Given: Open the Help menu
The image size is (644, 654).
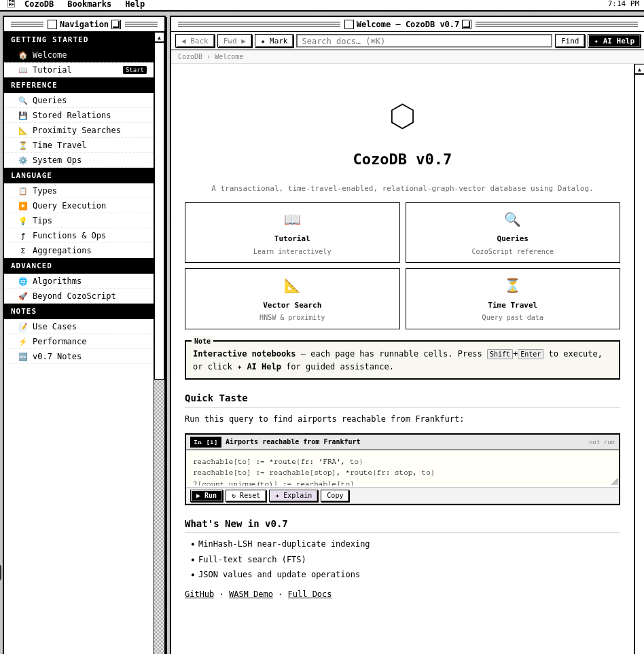Looking at the screenshot, I should coord(135,4).
